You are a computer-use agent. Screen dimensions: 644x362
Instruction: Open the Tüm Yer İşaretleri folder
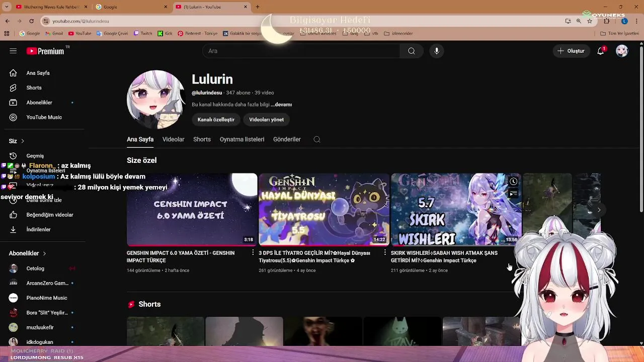[619, 34]
